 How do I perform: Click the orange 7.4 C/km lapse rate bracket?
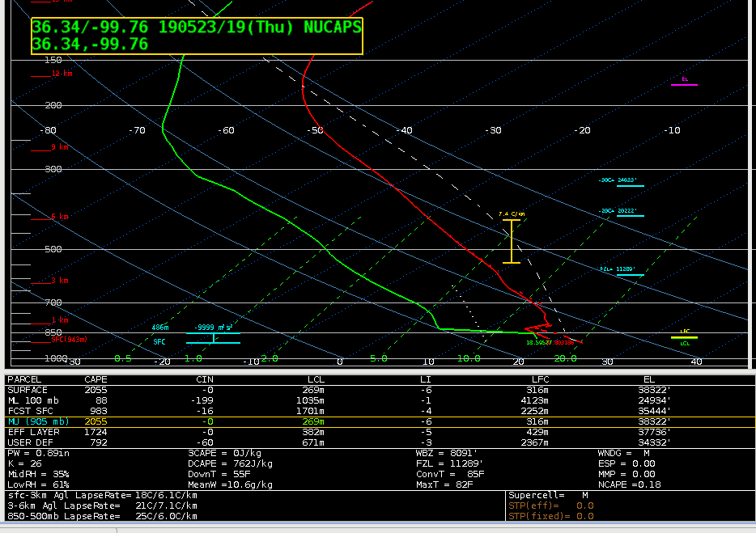tap(511, 241)
